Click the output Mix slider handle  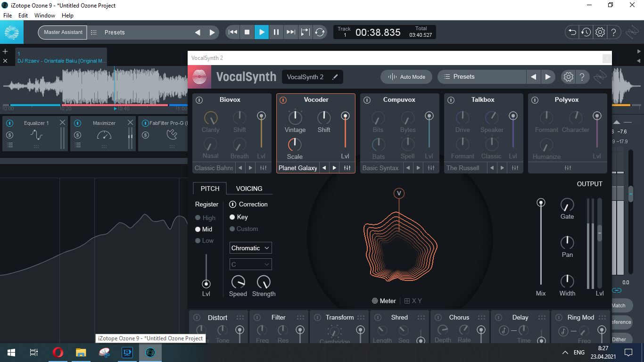click(541, 203)
